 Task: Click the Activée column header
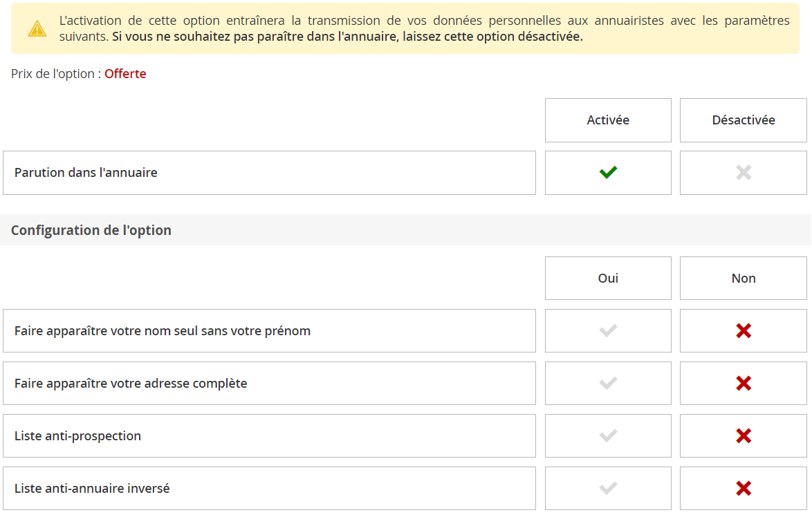(608, 120)
